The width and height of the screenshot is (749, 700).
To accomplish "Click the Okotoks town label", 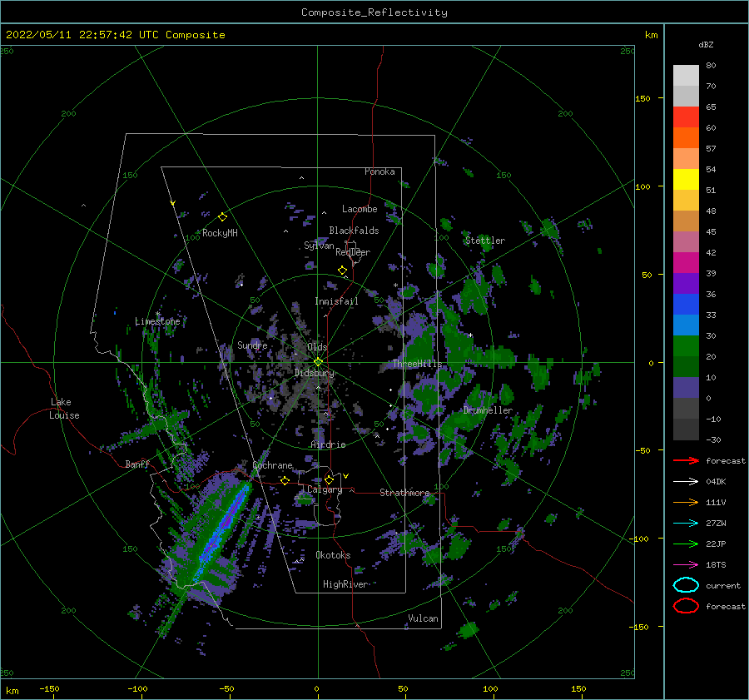I will (333, 555).
